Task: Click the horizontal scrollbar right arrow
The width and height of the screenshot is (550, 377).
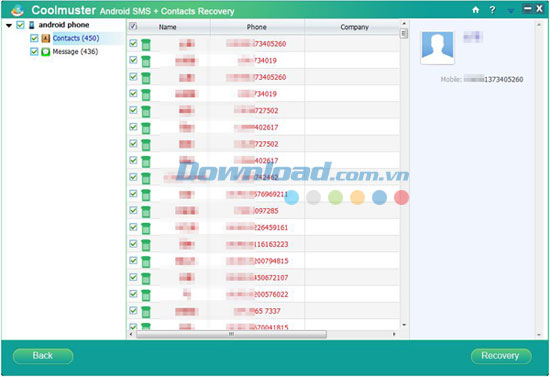Action: click(x=394, y=334)
